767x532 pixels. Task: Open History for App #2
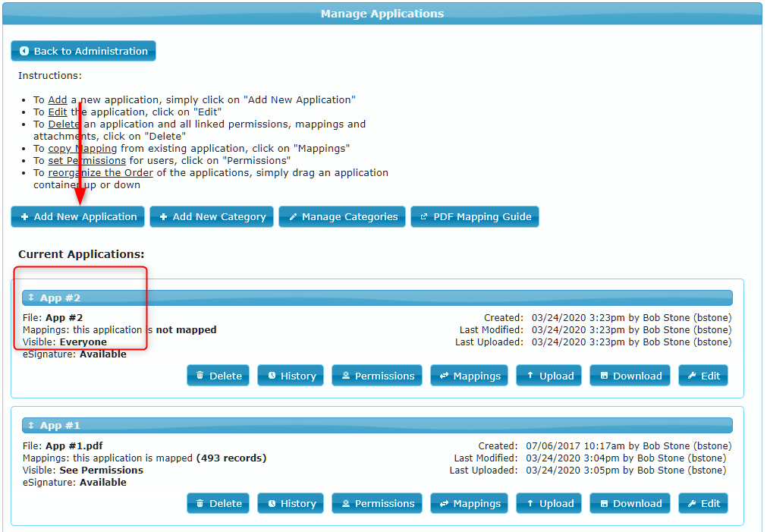pos(290,375)
